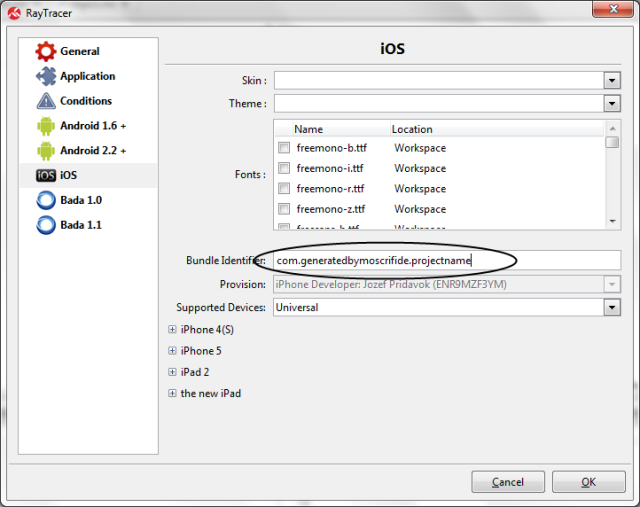Confirm with the OK button
The width and height of the screenshot is (640, 507).
point(589,482)
